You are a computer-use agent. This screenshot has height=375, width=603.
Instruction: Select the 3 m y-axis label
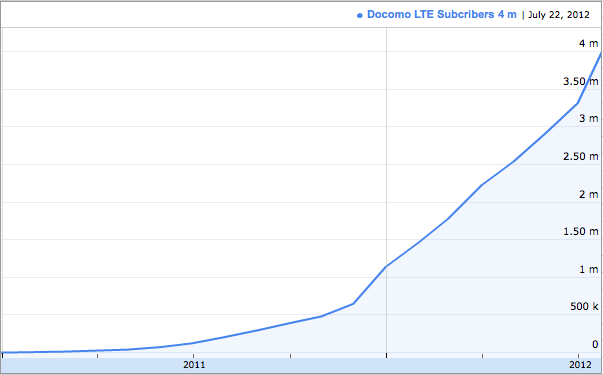pos(588,118)
